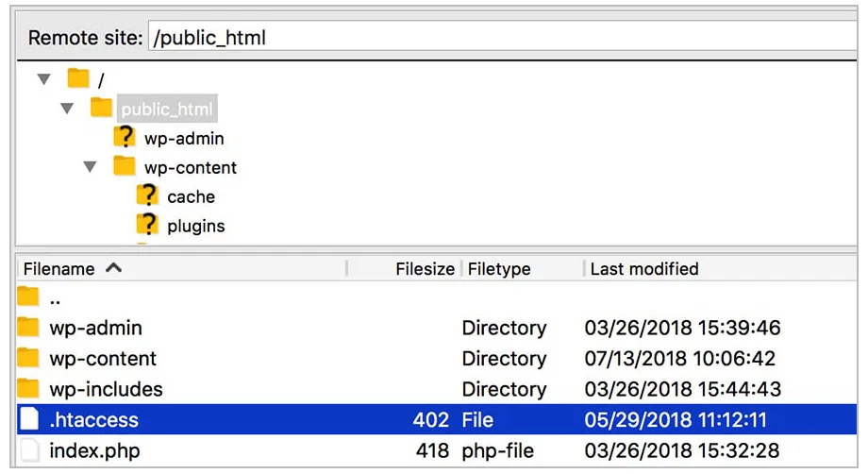Select wp-admin label in the tree
Image resolution: width=868 pixels, height=474 pixels.
click(x=184, y=139)
